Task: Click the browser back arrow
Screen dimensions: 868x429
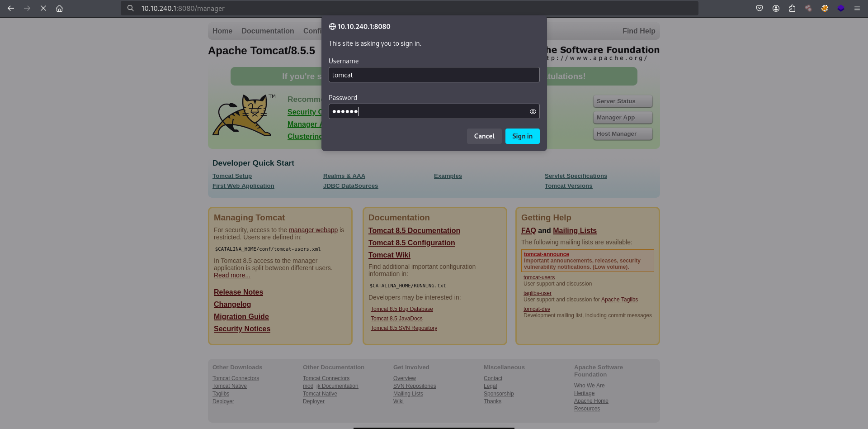Action: 11,8
